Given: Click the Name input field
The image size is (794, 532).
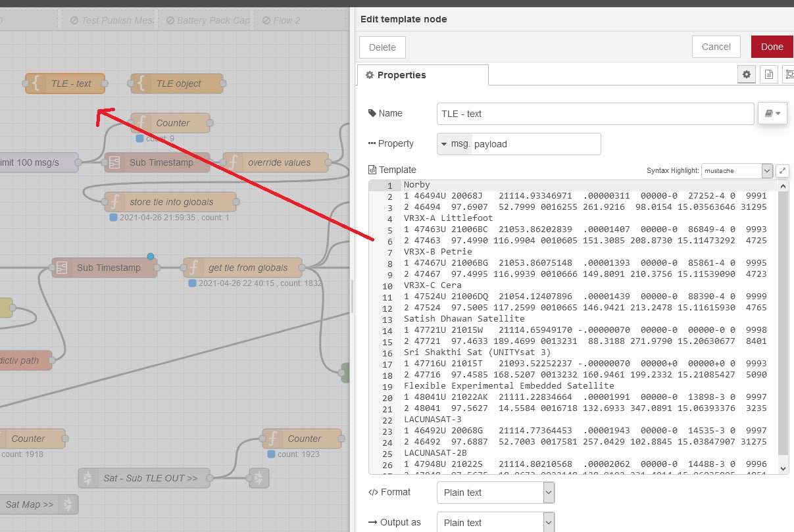Looking at the screenshot, I should click(x=595, y=114).
